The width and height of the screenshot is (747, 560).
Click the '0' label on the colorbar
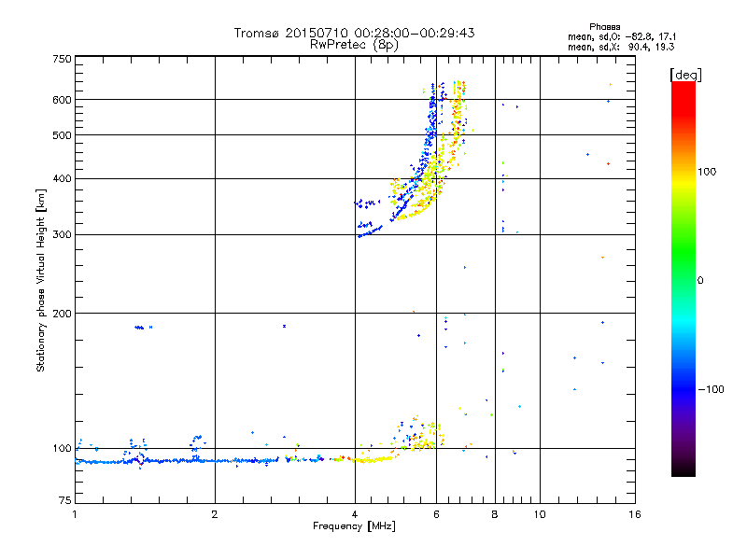700,281
